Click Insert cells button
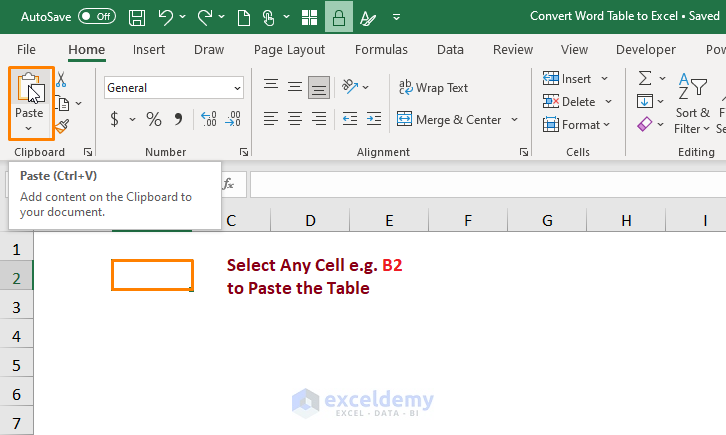The image size is (726, 435). click(x=567, y=79)
